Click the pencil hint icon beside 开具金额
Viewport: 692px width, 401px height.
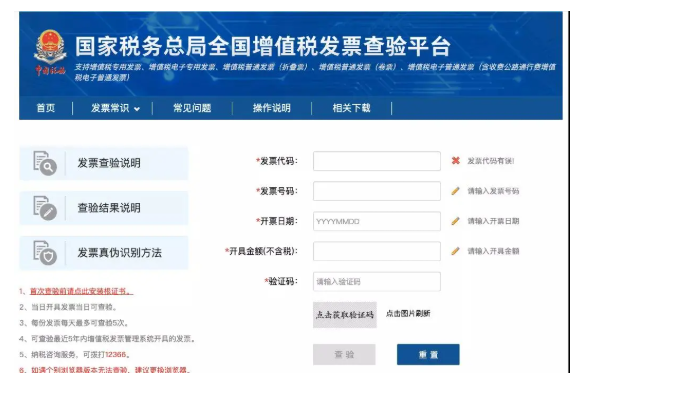pyautogui.click(x=455, y=251)
